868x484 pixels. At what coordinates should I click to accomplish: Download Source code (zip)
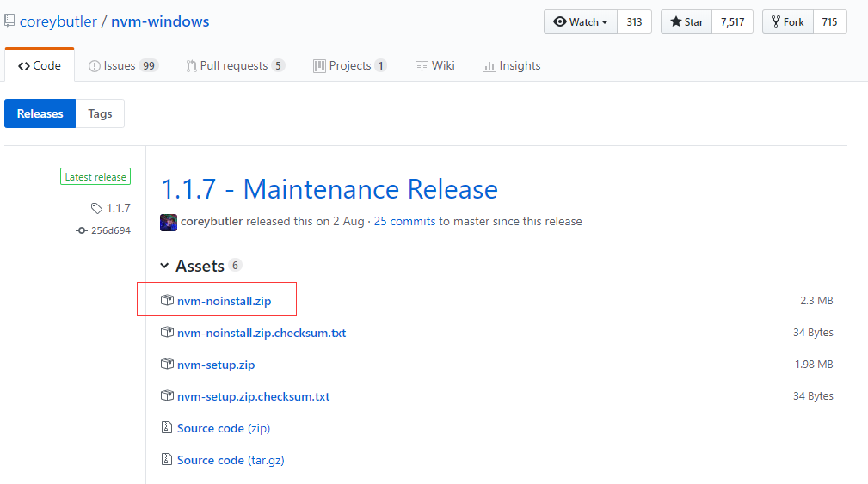(x=224, y=428)
